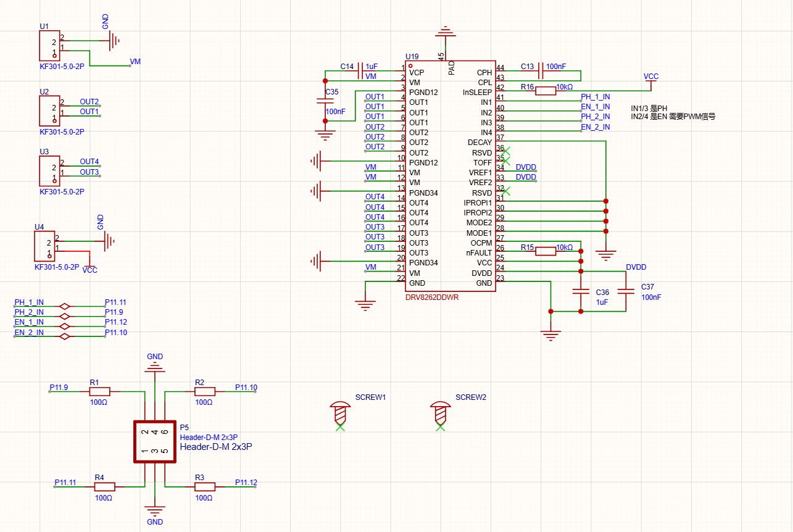
Task: Select the DRV8262DDWR chip label
Action: point(432,297)
